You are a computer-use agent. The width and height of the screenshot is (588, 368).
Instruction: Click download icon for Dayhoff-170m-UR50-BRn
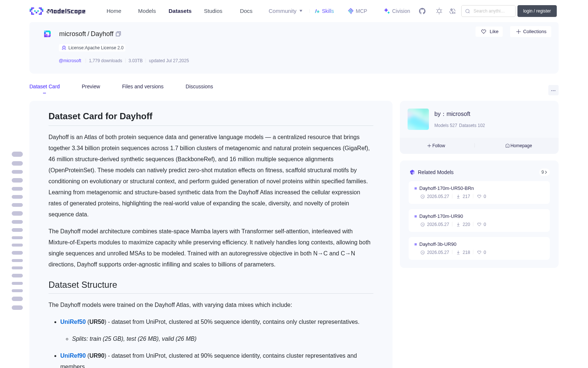pos(458,197)
